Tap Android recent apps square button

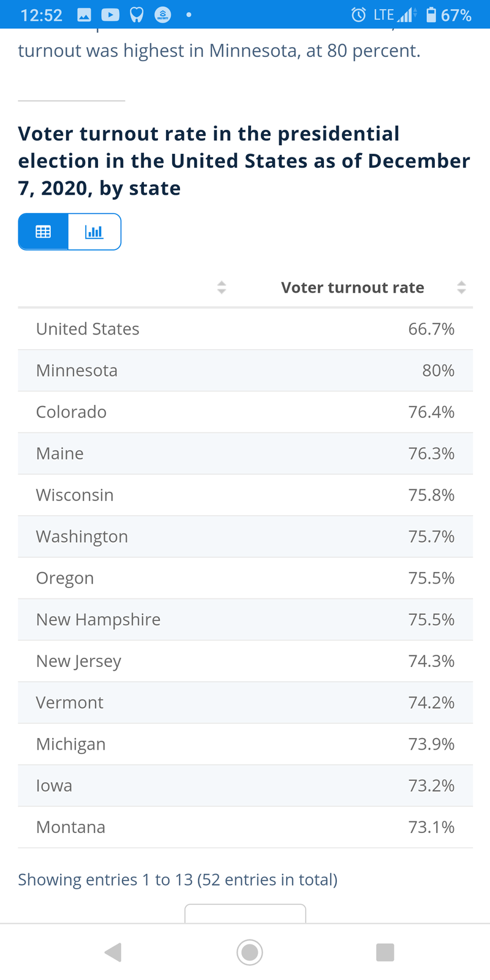(x=385, y=952)
